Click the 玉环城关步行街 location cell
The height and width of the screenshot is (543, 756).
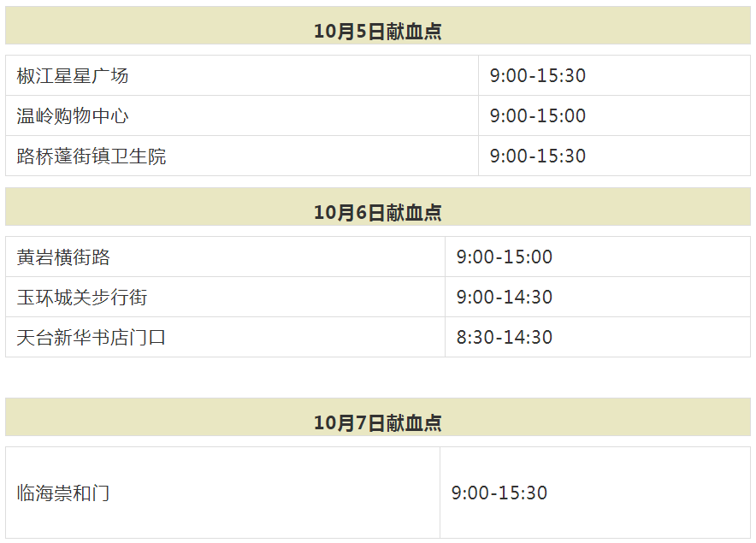(x=225, y=297)
